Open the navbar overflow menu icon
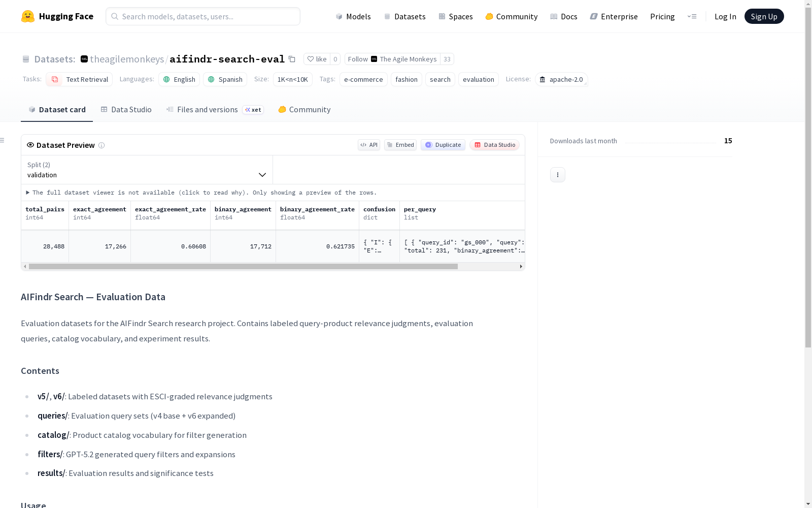The width and height of the screenshot is (812, 508). coord(692,16)
